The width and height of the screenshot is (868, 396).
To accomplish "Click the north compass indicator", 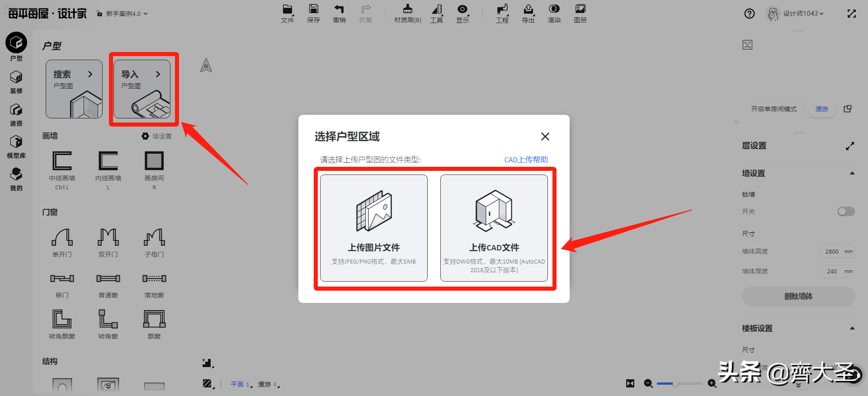I will click(x=206, y=66).
